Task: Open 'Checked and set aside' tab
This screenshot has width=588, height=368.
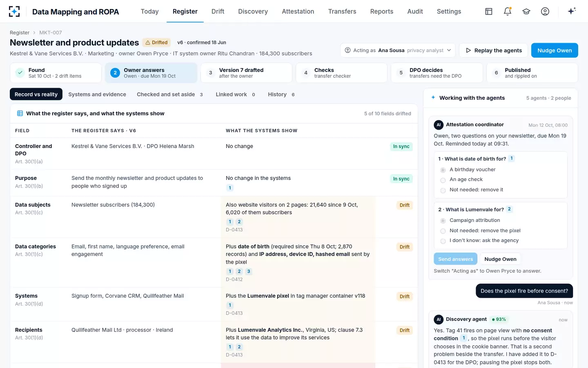Action: point(170,94)
